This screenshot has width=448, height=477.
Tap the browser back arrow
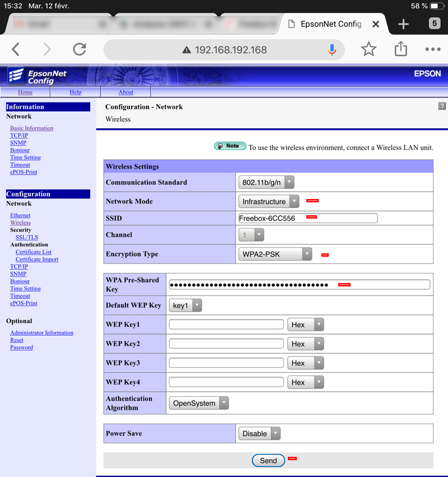pyautogui.click(x=16, y=49)
